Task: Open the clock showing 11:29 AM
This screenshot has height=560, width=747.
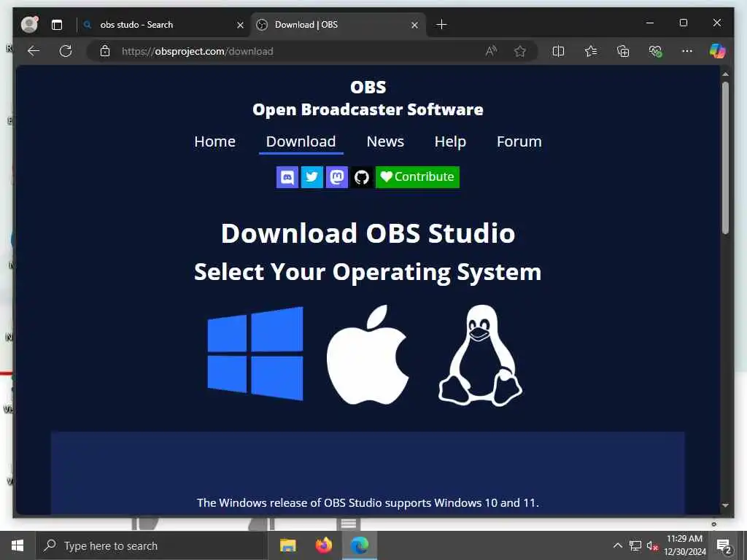Action: [684, 545]
